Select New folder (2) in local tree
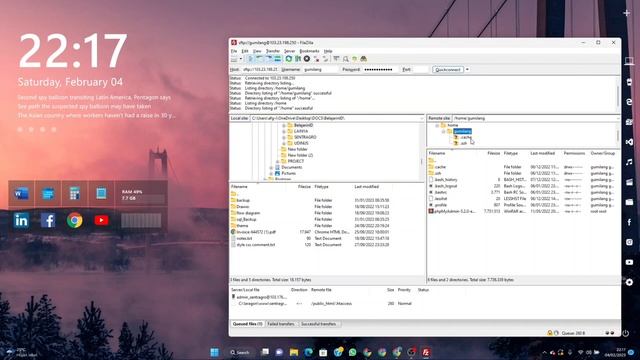640x360 pixels. tap(300, 156)
